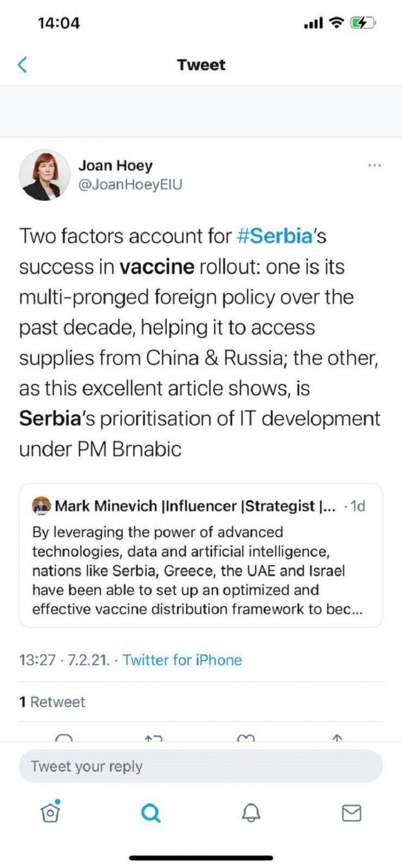Image resolution: width=402 pixels, height=868 pixels.
Task: Open the Twitter for iPhone source link
Action: [182, 660]
